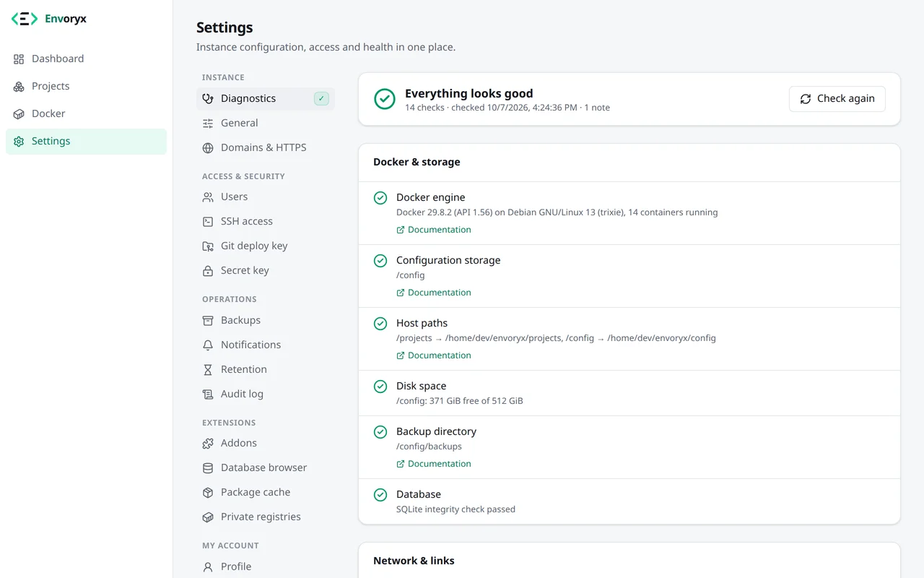Click the Package cache box icon
This screenshot has height=578, width=924.
tap(208, 492)
